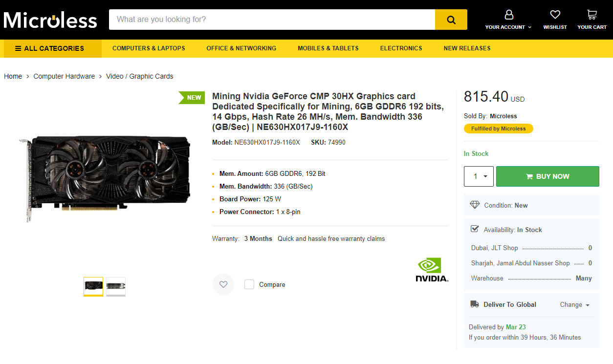Click SKU 74990 text
Screen dimensions: 613x364
(328, 143)
